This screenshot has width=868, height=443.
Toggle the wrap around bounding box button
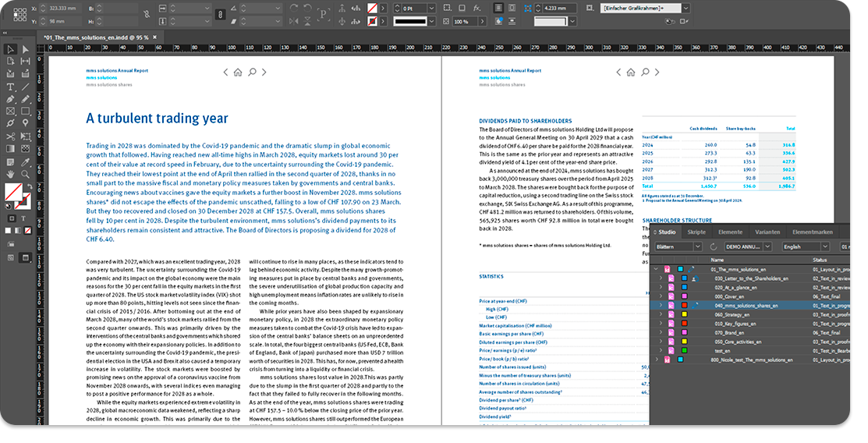(512, 9)
